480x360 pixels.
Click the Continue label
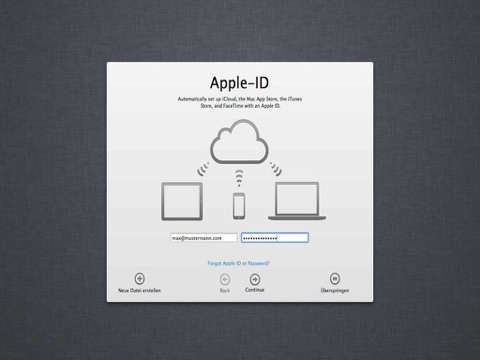pos(255,290)
